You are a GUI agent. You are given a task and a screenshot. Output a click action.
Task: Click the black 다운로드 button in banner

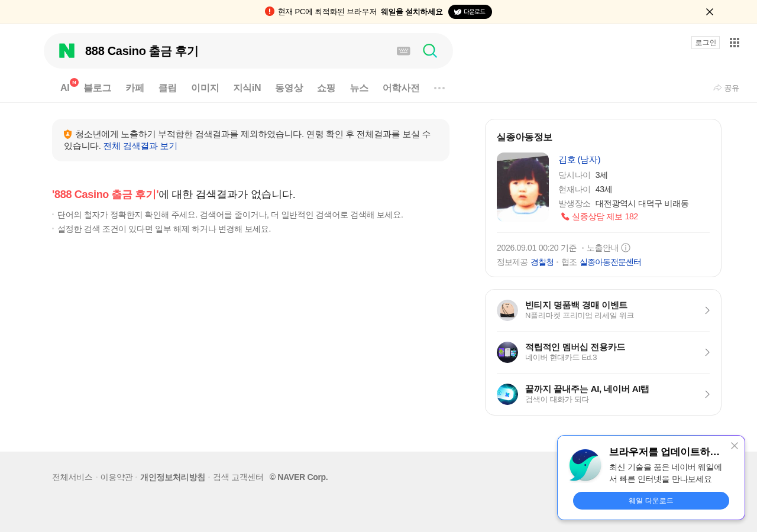point(470,12)
